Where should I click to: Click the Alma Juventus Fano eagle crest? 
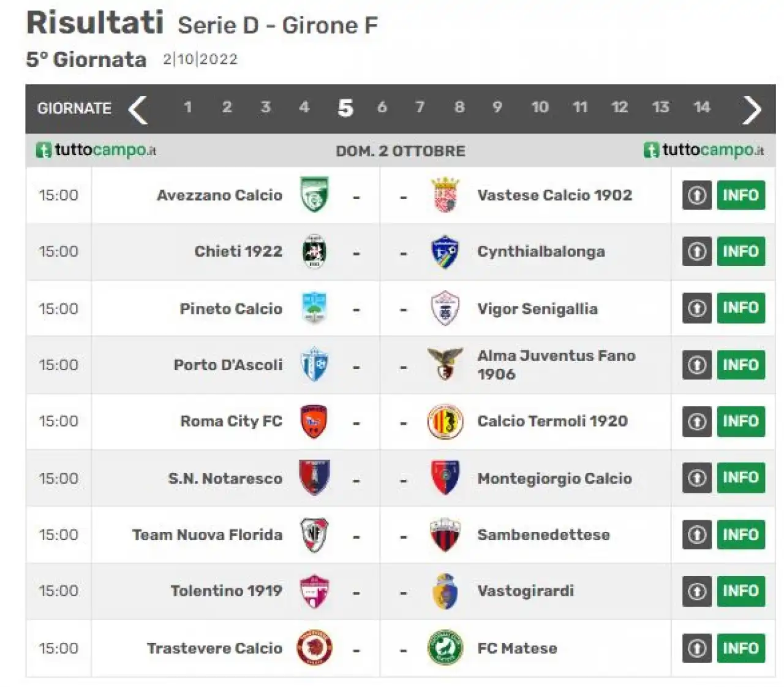click(x=445, y=364)
